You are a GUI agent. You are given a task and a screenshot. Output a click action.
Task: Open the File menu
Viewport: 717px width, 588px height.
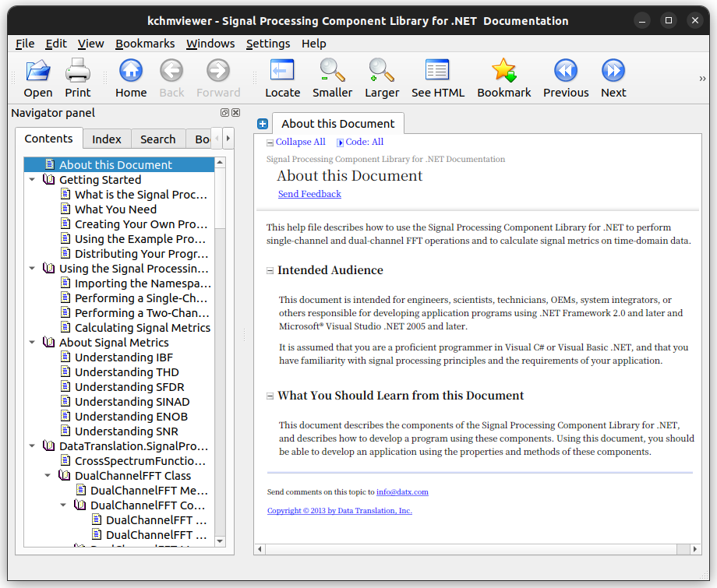coord(25,44)
